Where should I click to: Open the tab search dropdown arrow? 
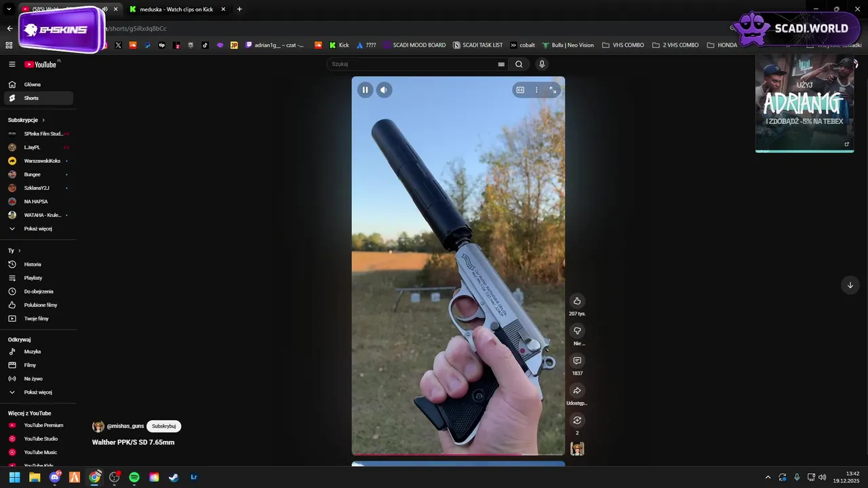(x=9, y=9)
